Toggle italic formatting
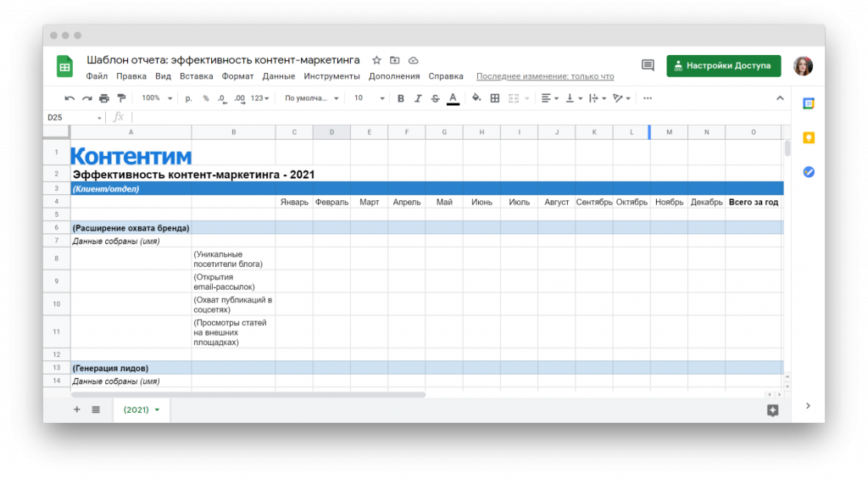Image resolution: width=868 pixels, height=484 pixels. click(418, 98)
